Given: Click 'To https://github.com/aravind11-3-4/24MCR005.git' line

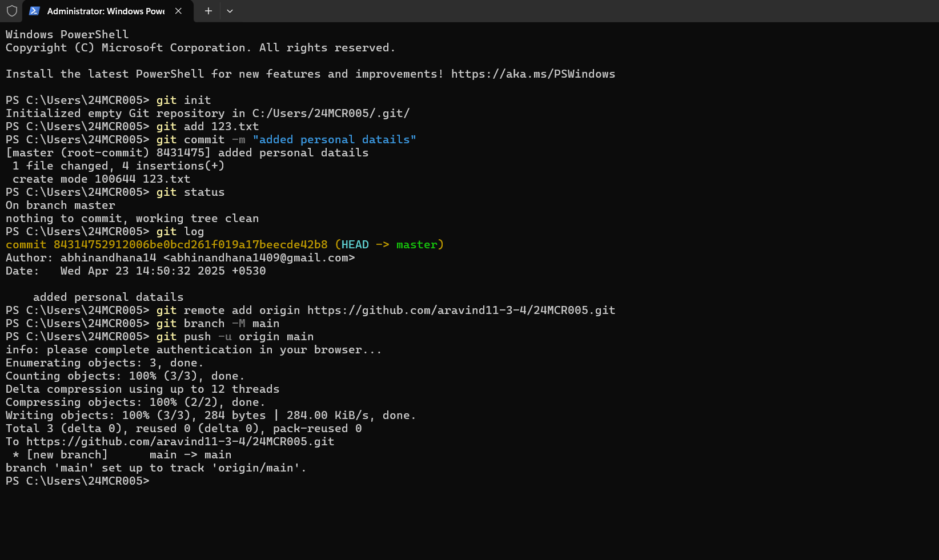Looking at the screenshot, I should (170, 442).
